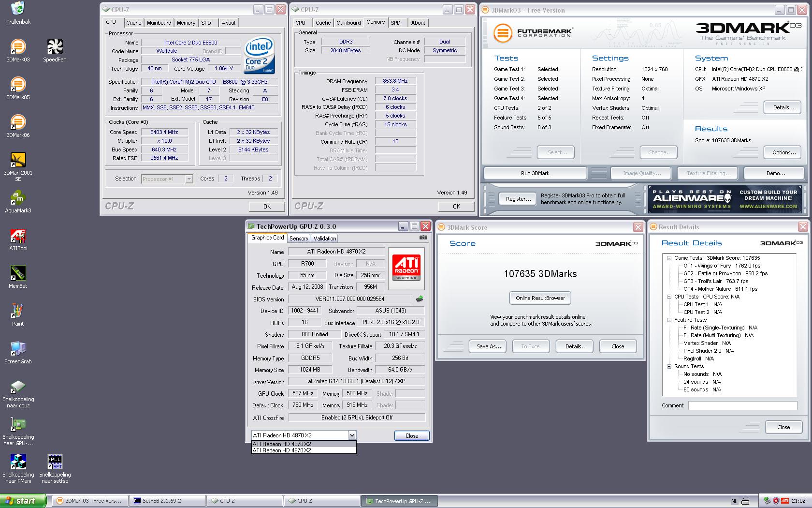Open 3DMark2001 SE desktop icon
The image size is (812, 508).
(x=18, y=166)
